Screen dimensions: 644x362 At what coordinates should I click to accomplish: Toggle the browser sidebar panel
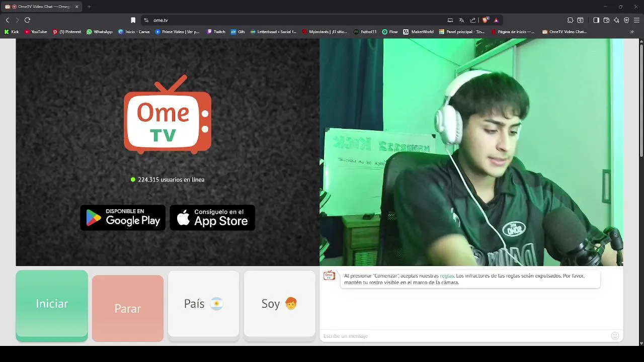596,20
